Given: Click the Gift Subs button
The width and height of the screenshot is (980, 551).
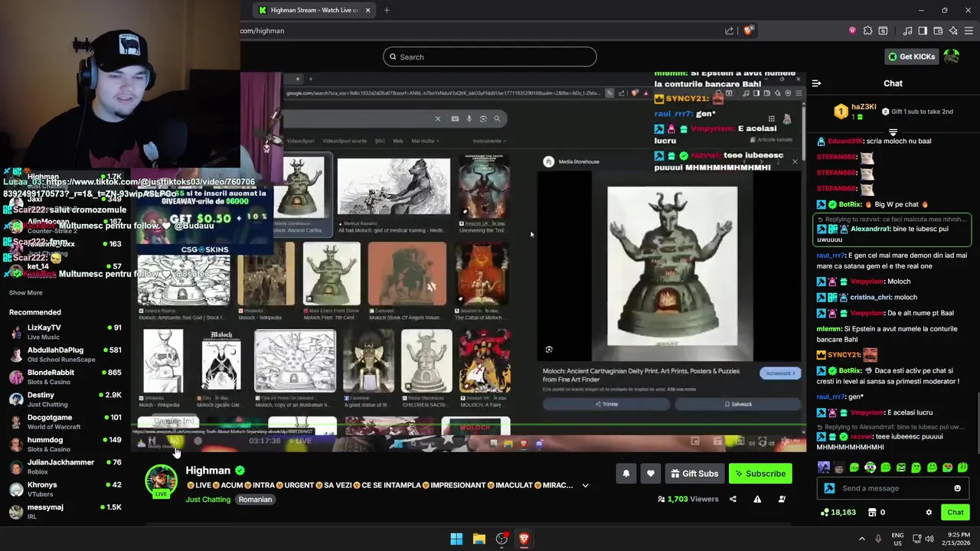Looking at the screenshot, I should 695,474.
